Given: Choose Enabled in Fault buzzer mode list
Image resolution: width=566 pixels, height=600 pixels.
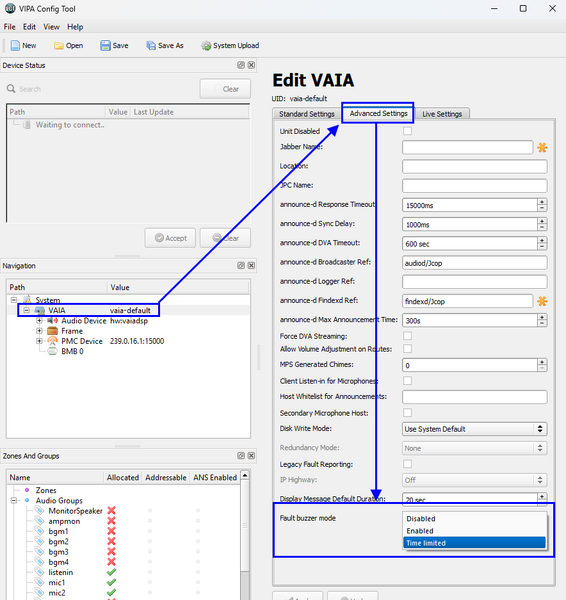Looking at the screenshot, I should point(474,531).
